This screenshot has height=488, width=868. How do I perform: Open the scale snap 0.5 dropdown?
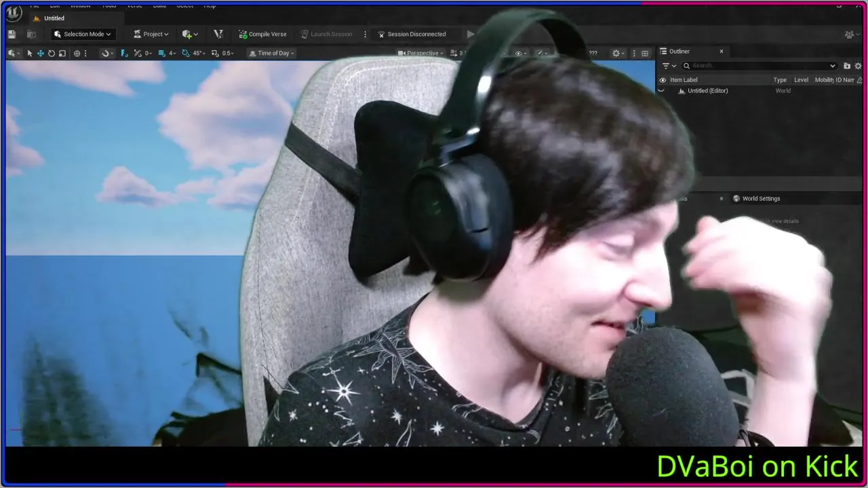click(229, 53)
